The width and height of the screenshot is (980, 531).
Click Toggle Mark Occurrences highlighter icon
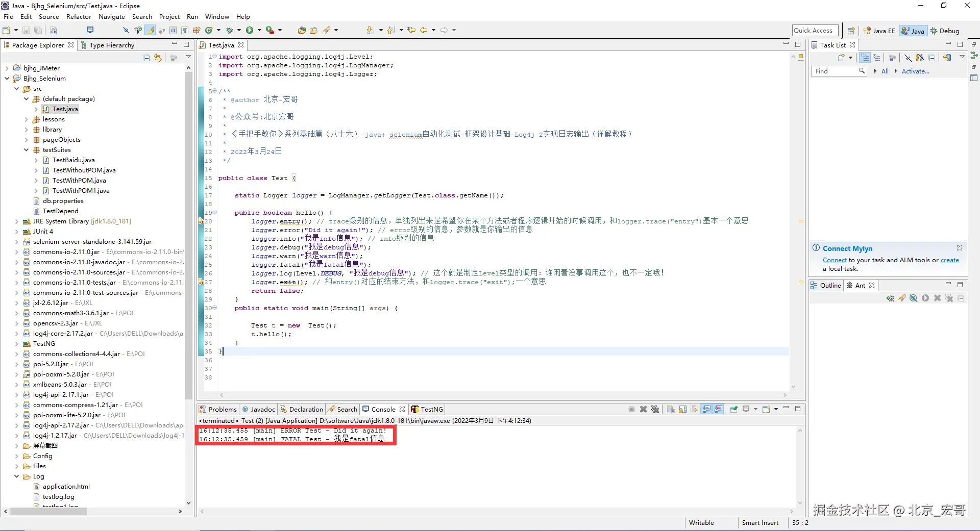tap(150, 31)
